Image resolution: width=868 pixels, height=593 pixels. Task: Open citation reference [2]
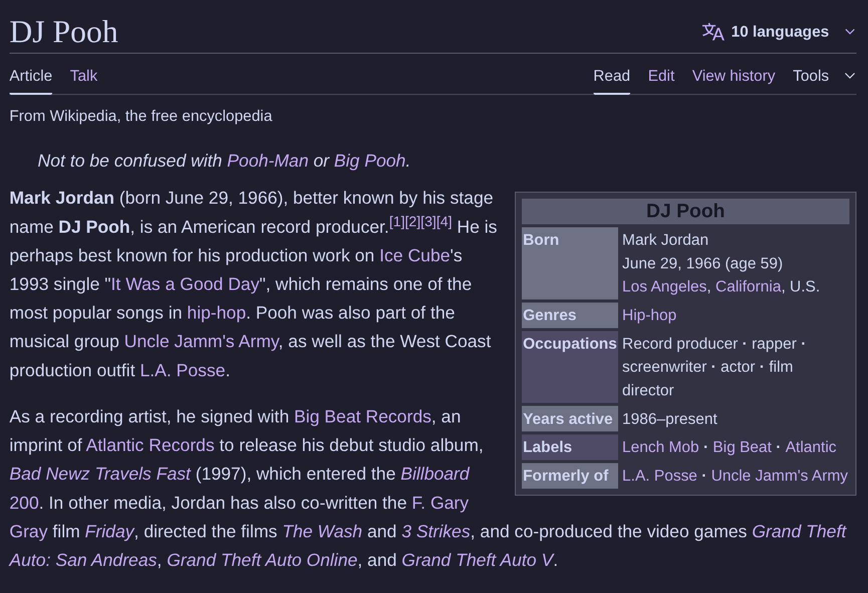pyautogui.click(x=413, y=222)
